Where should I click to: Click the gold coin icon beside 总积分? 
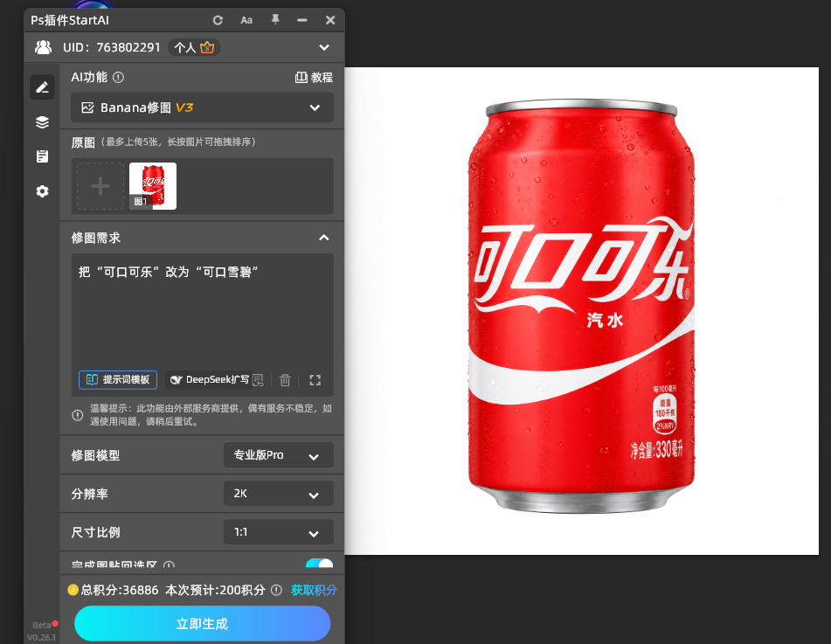[73, 590]
